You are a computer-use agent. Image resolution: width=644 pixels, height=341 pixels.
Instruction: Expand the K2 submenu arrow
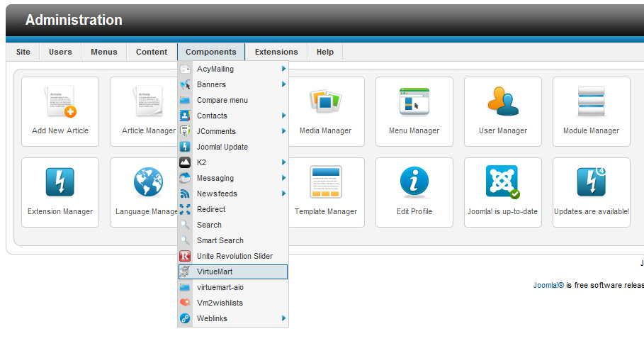(283, 162)
